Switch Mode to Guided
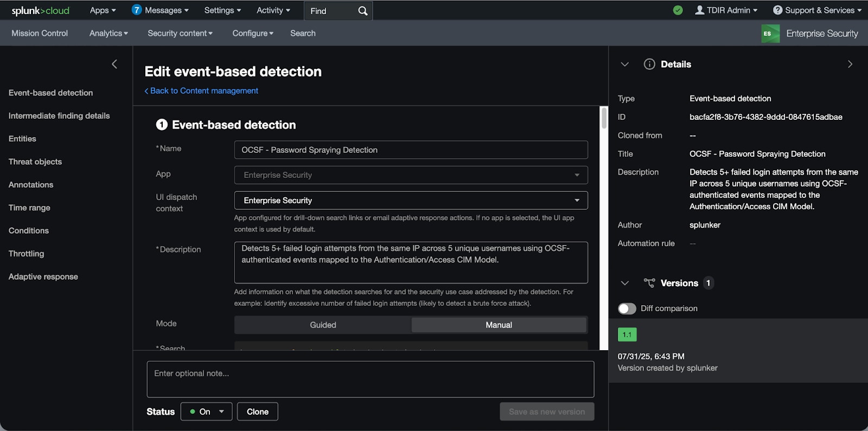The height and width of the screenshot is (431, 868). coord(323,325)
